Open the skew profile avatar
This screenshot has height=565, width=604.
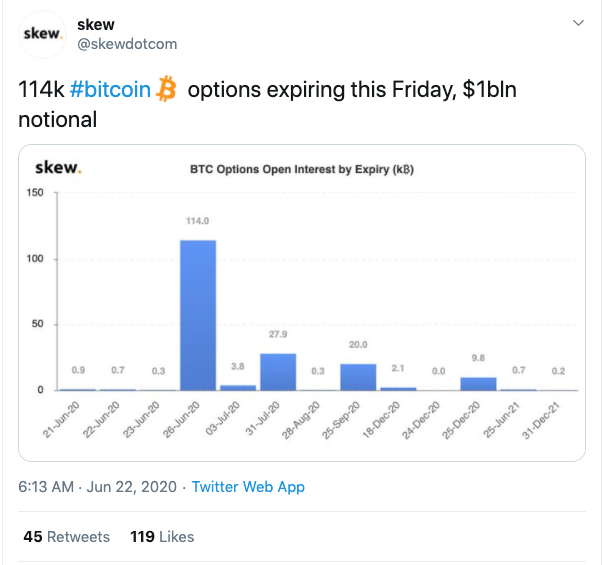click(x=42, y=34)
